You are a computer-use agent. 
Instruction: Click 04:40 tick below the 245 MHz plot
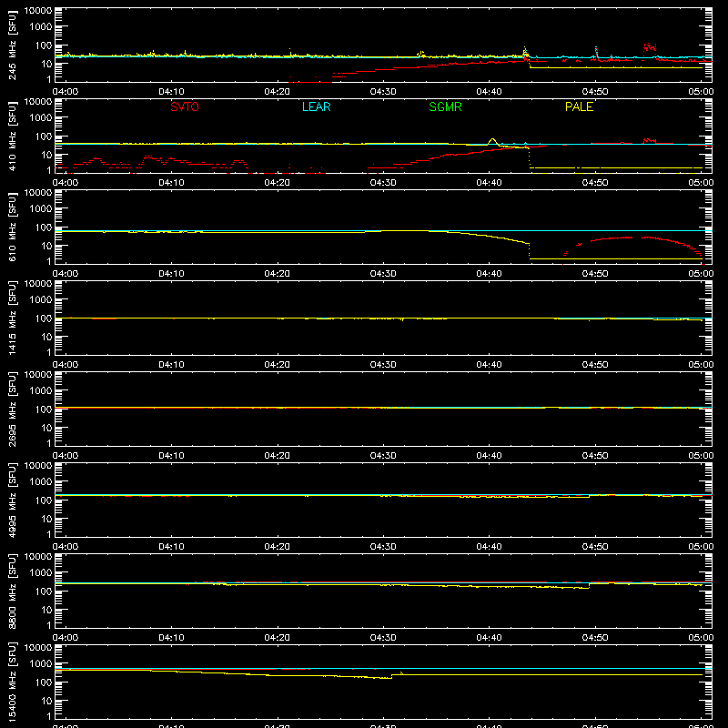point(489,92)
